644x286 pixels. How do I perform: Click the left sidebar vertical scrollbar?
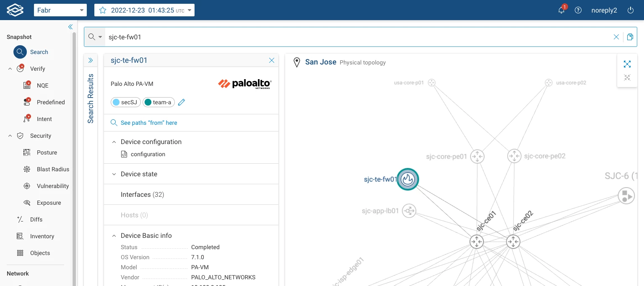coord(74,159)
